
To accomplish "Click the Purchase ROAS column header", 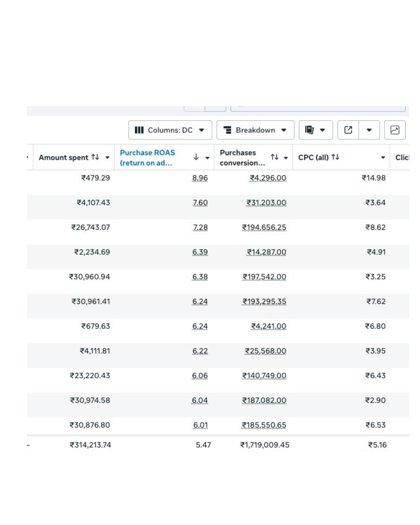I will click(147, 158).
